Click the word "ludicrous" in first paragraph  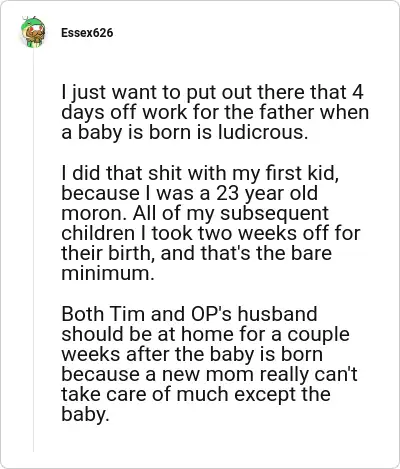coord(260,132)
